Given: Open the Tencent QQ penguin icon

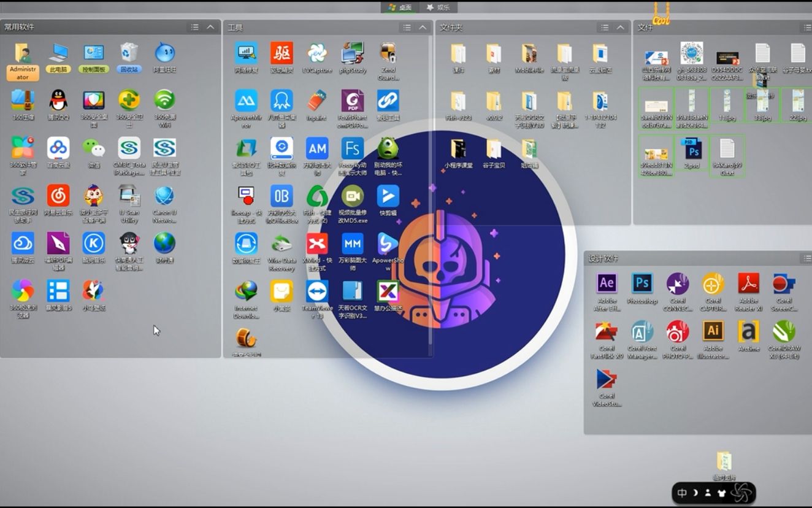Looking at the screenshot, I should [58, 100].
